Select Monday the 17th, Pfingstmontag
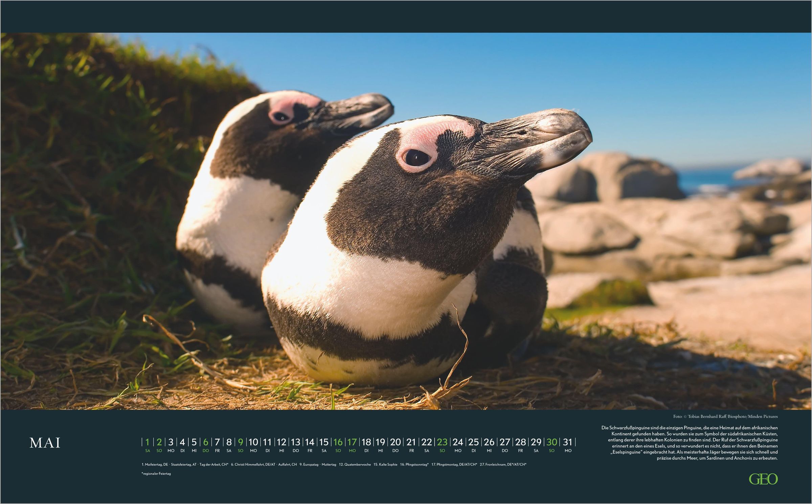Image resolution: width=812 pixels, height=504 pixels. tap(352, 442)
